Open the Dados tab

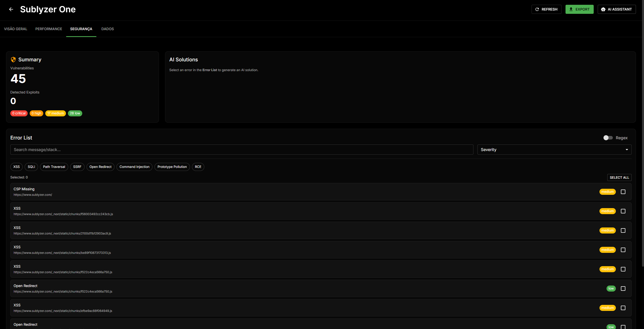(x=107, y=29)
